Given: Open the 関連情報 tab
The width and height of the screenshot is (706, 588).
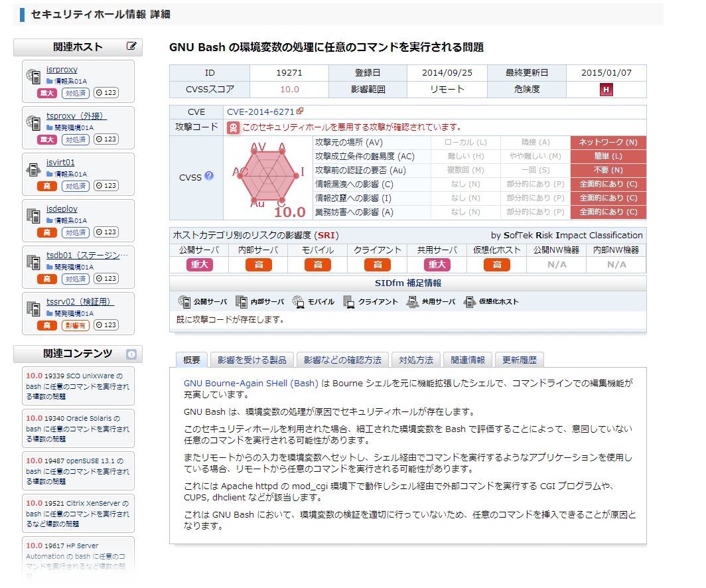Looking at the screenshot, I should coord(468,360).
